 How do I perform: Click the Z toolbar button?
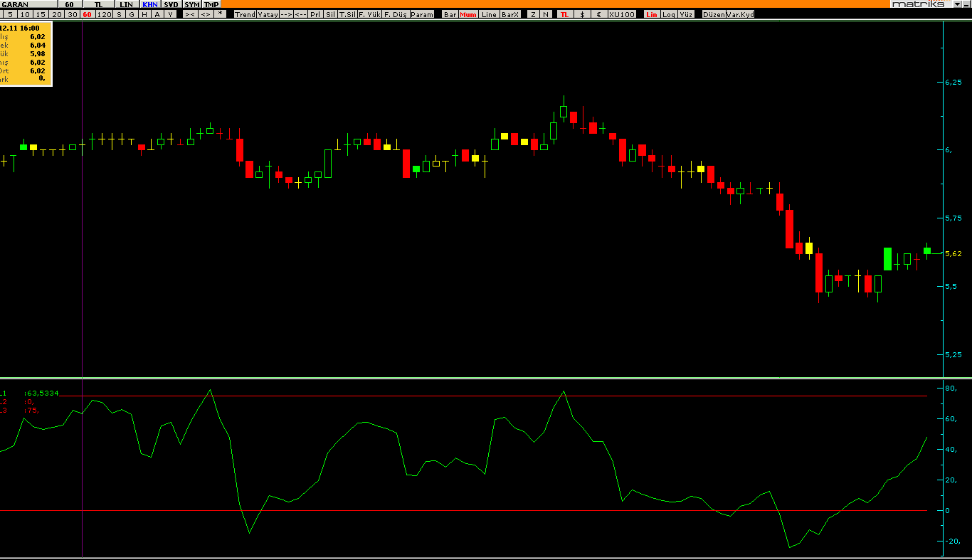[533, 14]
